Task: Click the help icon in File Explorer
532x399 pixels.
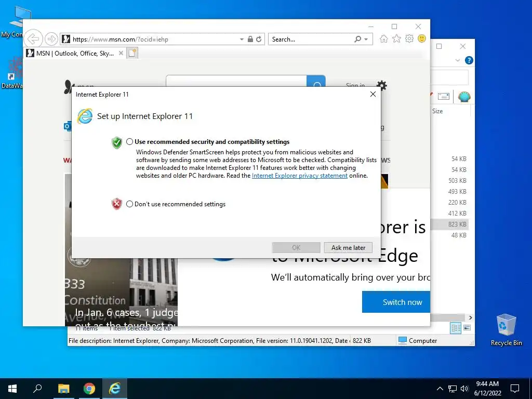Action: tap(469, 60)
